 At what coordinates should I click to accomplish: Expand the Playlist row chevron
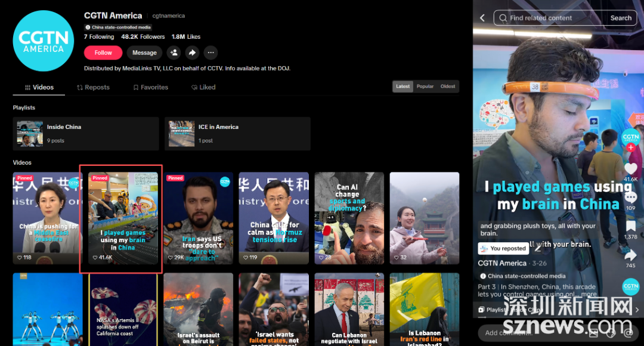pyautogui.click(x=637, y=310)
